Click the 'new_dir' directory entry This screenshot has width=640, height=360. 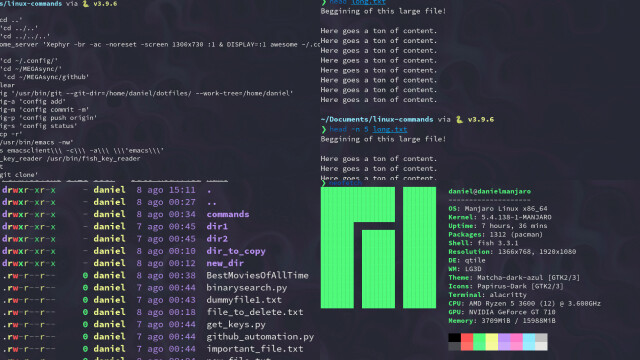point(225,263)
